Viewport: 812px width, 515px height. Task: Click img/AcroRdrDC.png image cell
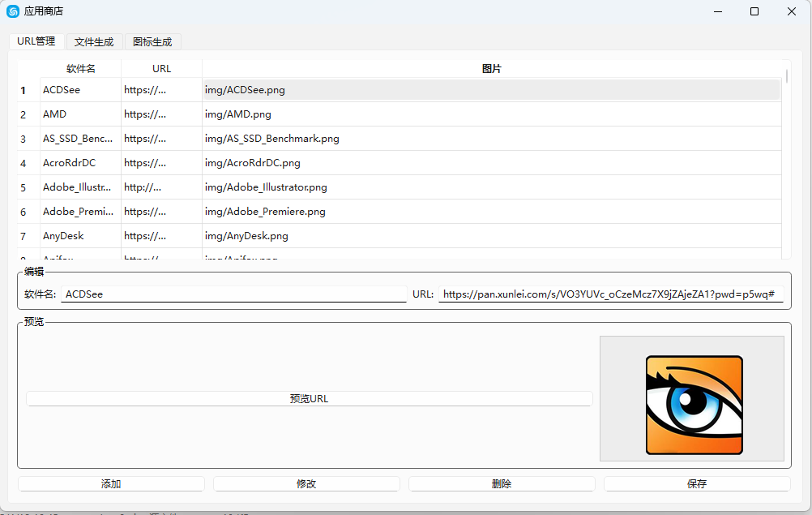pos(491,163)
